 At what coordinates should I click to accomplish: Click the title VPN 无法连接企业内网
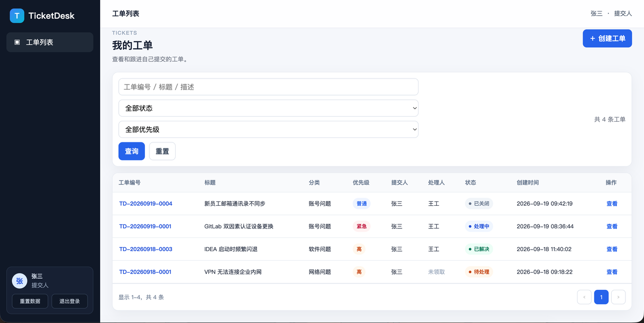point(233,272)
